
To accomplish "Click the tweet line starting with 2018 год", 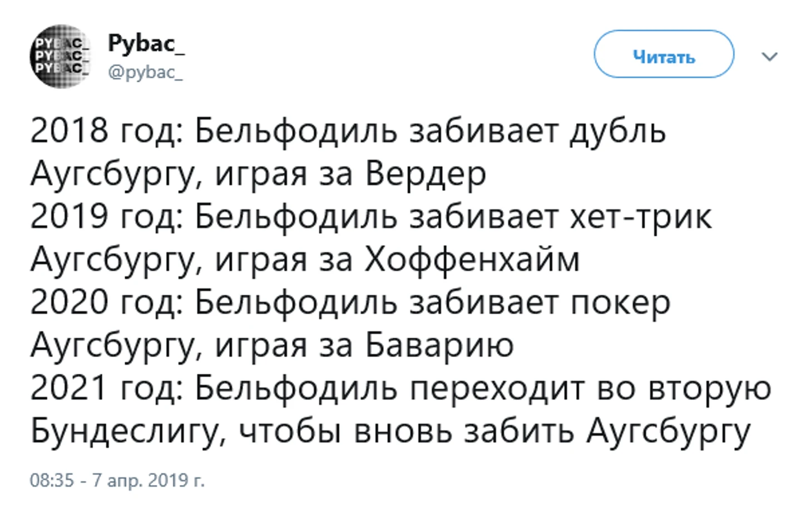I will (x=348, y=131).
